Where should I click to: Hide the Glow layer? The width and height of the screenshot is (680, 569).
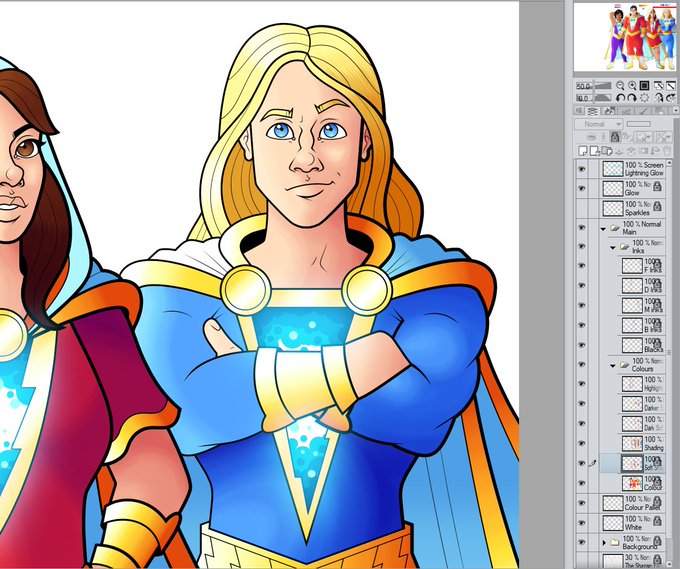582,189
